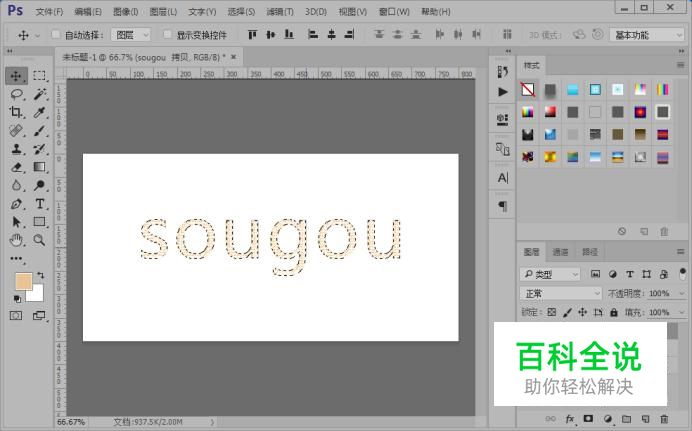The width and height of the screenshot is (692, 431).
Task: Open the Layers panel menu
Action: 680,251
